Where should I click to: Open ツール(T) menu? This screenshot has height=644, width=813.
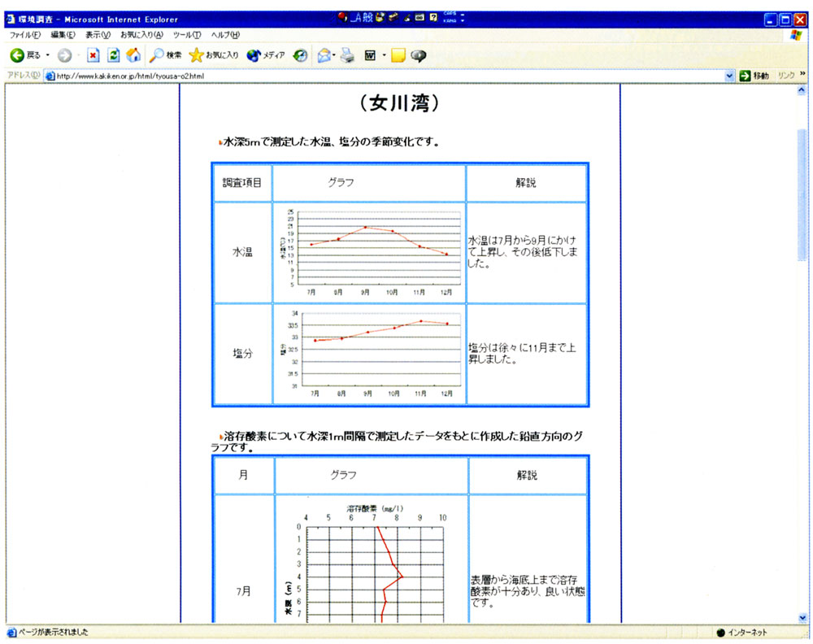click(187, 35)
